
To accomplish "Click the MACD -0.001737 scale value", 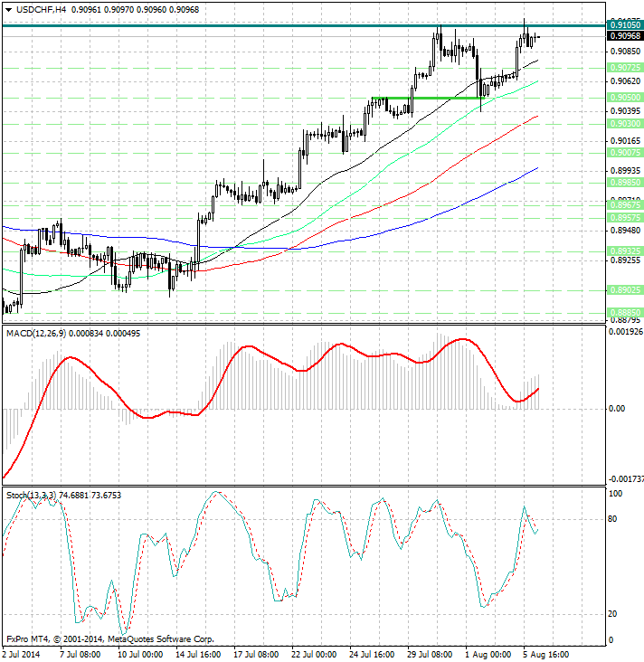I will tap(626, 479).
